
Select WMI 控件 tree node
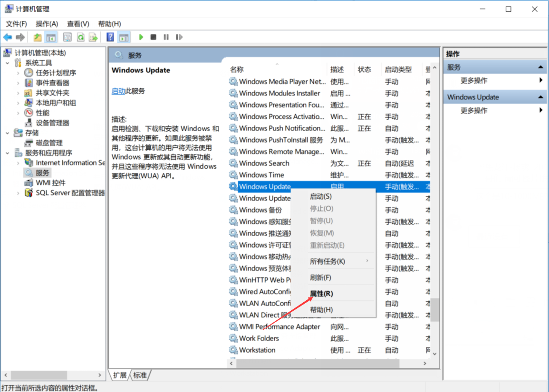coord(50,183)
